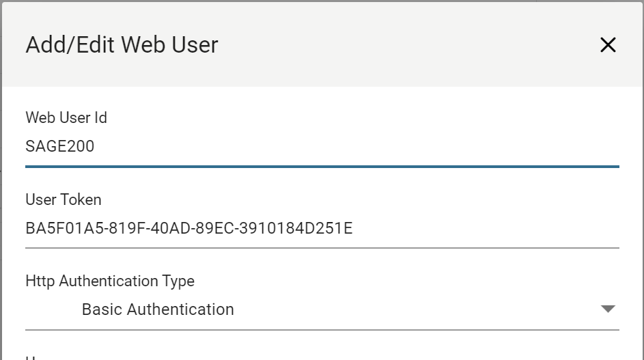Click the gray header between title and X
Viewport: 644px width, 360px height.
pos(410,45)
